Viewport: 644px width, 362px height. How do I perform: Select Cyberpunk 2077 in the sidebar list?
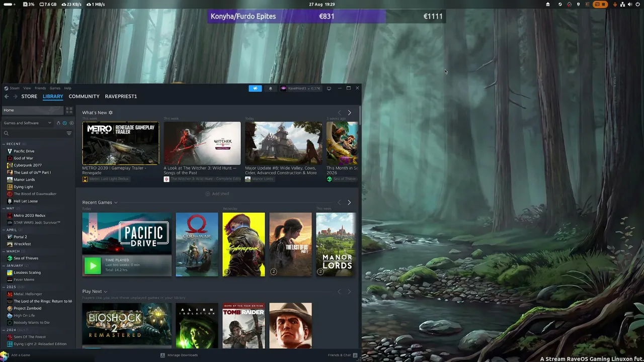pos(28,165)
